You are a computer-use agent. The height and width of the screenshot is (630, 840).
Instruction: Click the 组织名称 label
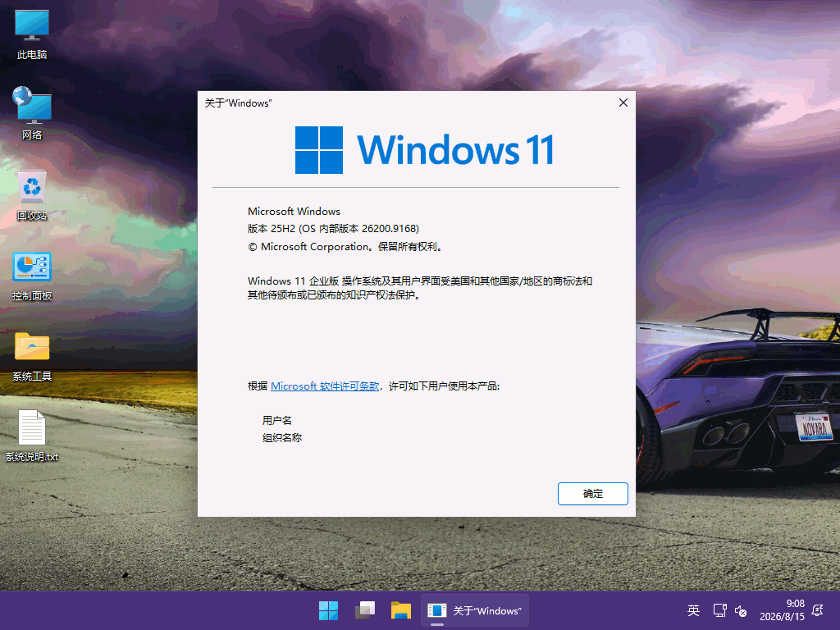pos(282,438)
